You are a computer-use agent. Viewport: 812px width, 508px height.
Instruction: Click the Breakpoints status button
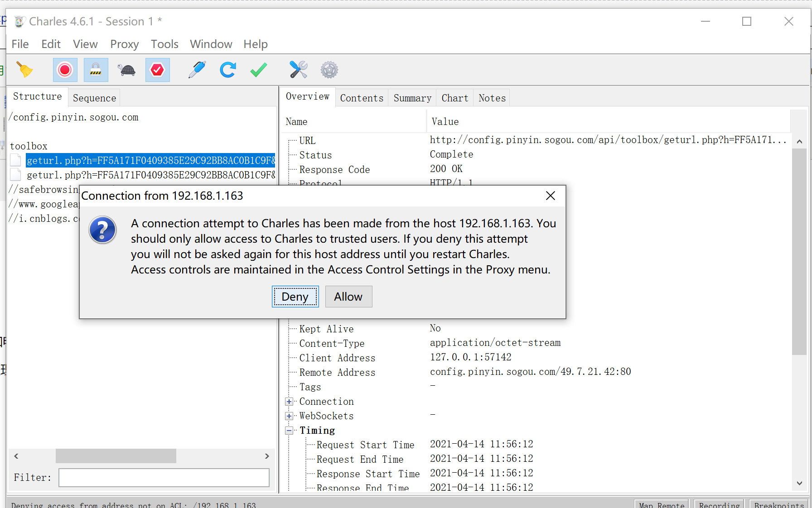[x=779, y=504]
